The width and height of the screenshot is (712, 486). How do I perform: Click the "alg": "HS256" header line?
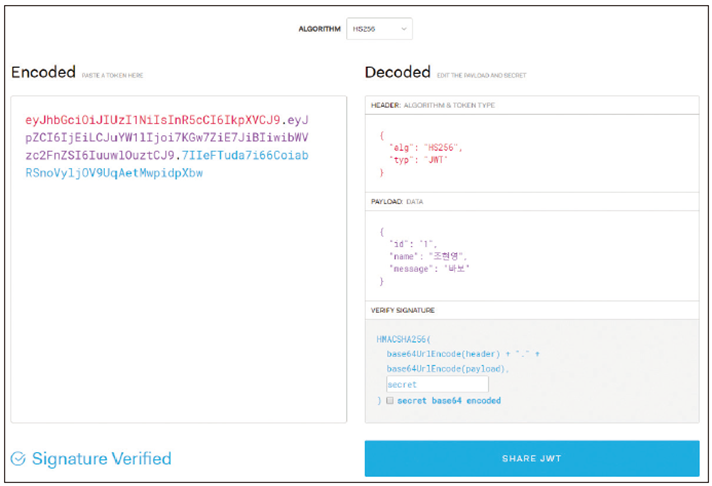point(425,148)
